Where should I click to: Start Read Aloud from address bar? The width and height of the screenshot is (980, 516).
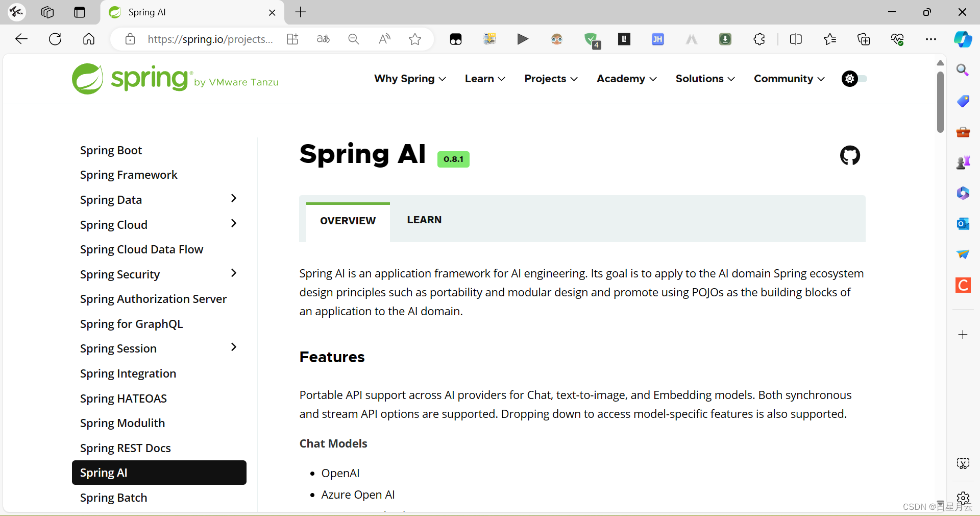[384, 39]
